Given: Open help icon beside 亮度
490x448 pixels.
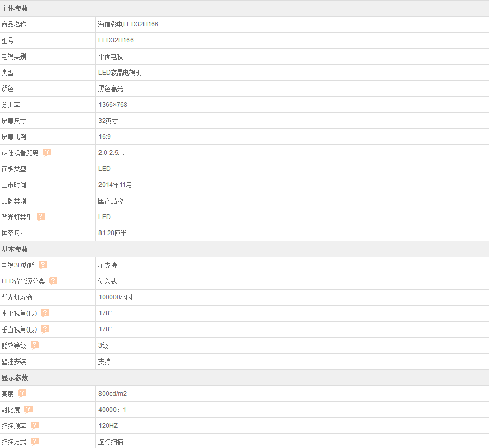Looking at the screenshot, I should point(22,393).
